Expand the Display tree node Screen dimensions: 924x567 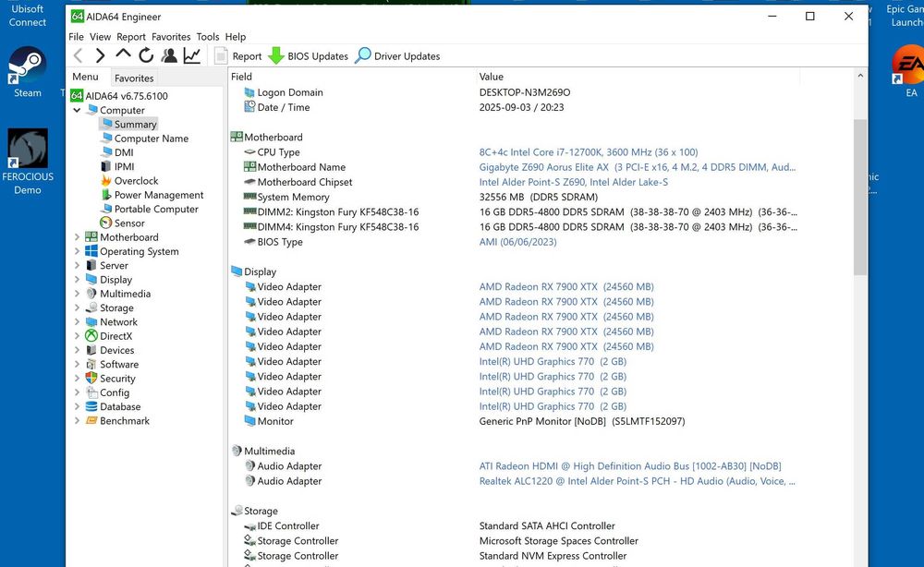click(77, 280)
